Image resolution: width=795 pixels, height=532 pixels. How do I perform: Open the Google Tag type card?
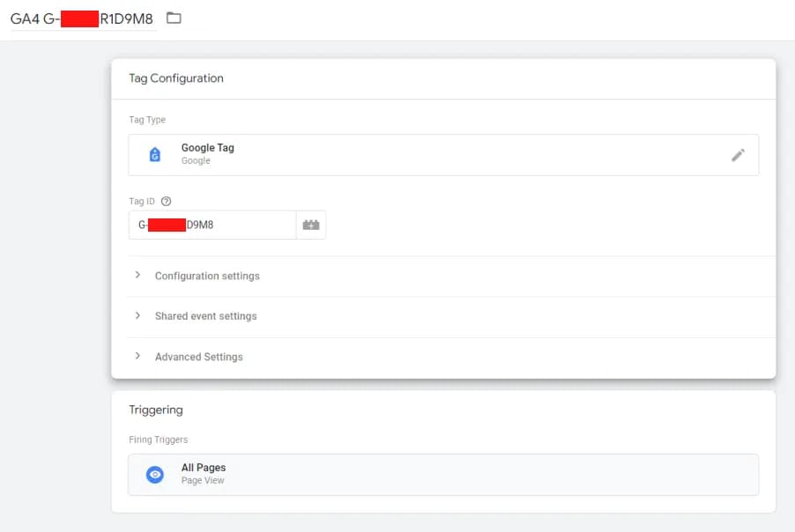(x=443, y=155)
